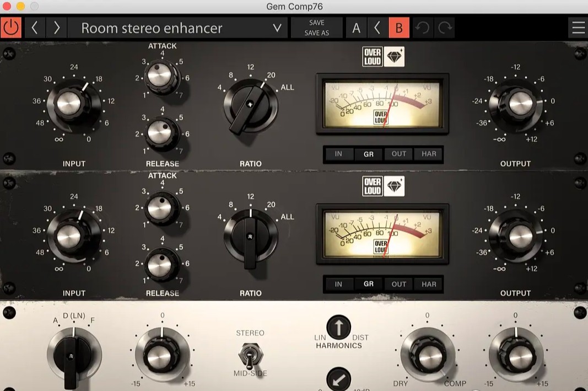The width and height of the screenshot is (588, 391).
Task: Click the SAVE button
Action: pyautogui.click(x=317, y=23)
